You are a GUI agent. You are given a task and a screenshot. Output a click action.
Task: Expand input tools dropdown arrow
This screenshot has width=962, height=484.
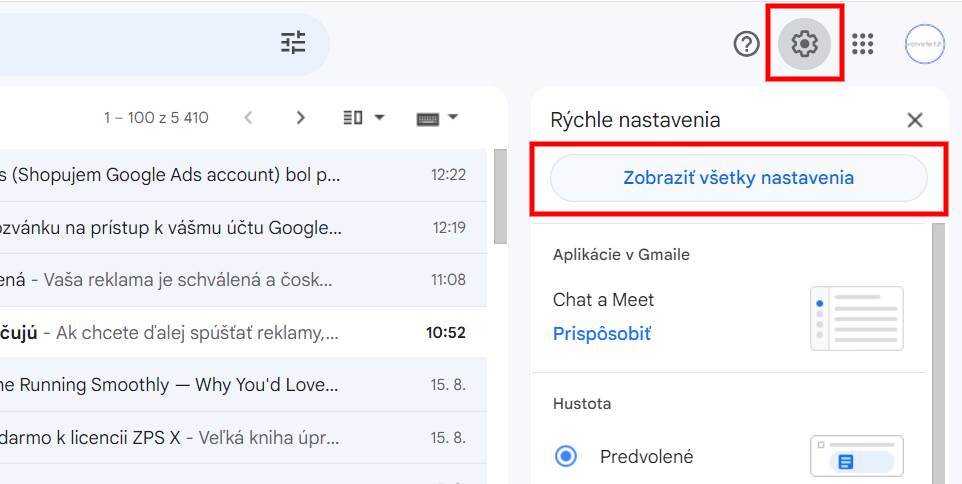tap(453, 117)
